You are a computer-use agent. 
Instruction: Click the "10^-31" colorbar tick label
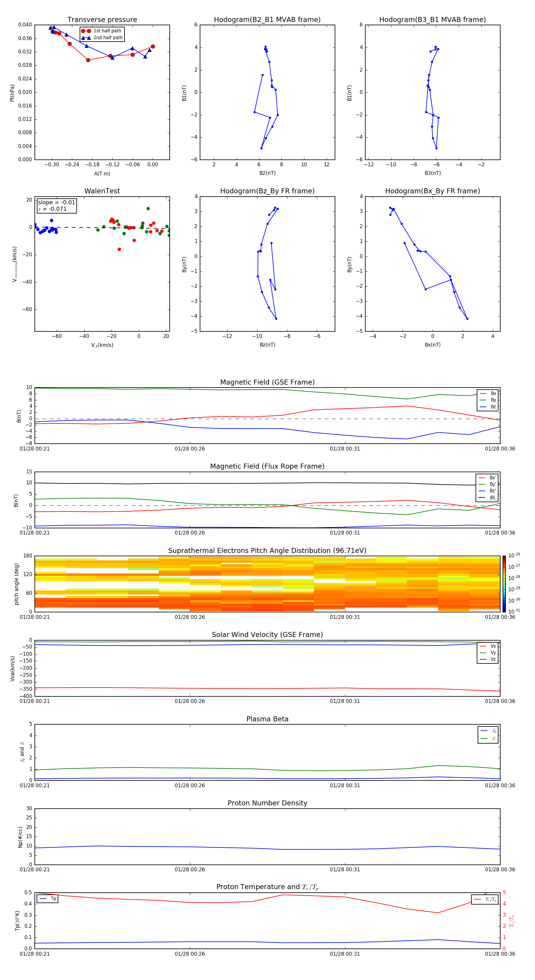514,611
